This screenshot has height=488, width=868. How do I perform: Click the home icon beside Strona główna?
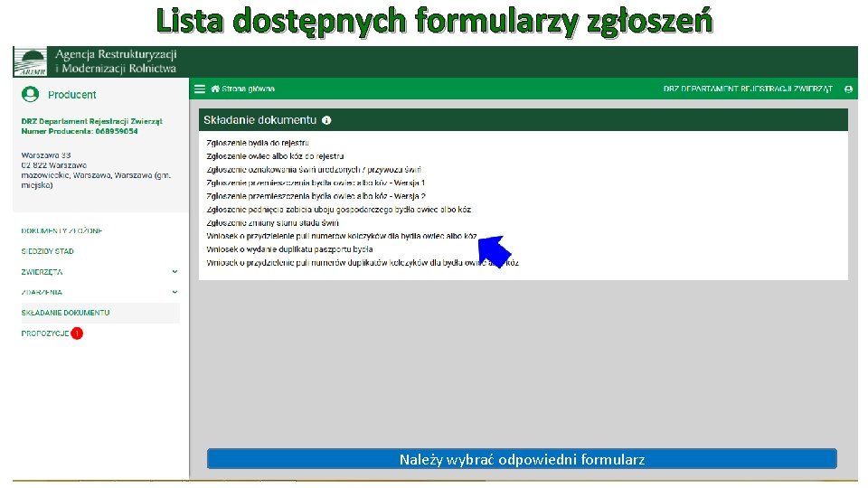pos(215,89)
